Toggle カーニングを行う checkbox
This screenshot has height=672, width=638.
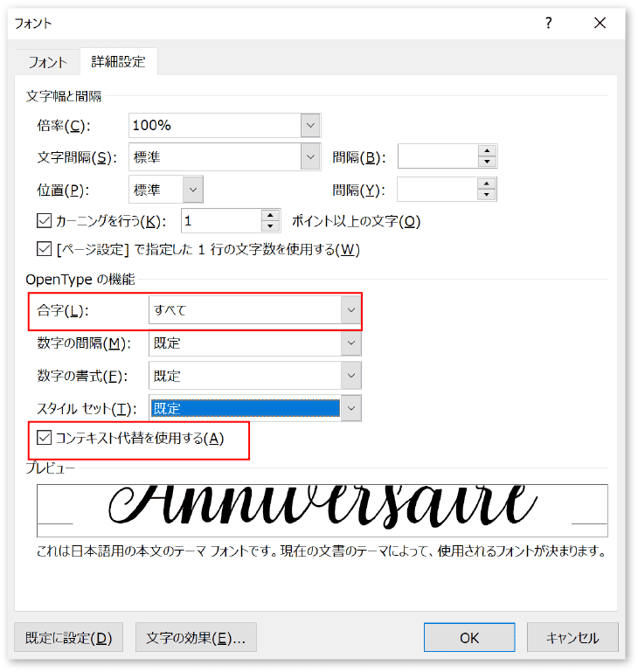(x=45, y=221)
